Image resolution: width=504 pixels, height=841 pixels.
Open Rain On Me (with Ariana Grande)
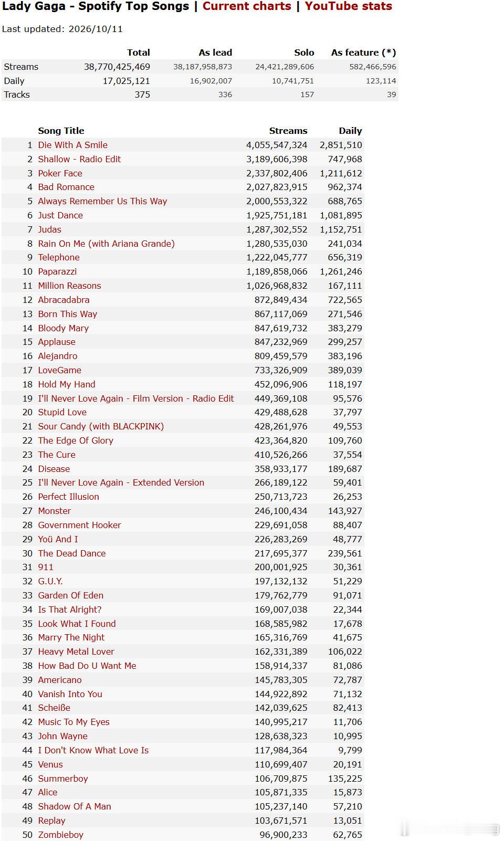tap(106, 244)
